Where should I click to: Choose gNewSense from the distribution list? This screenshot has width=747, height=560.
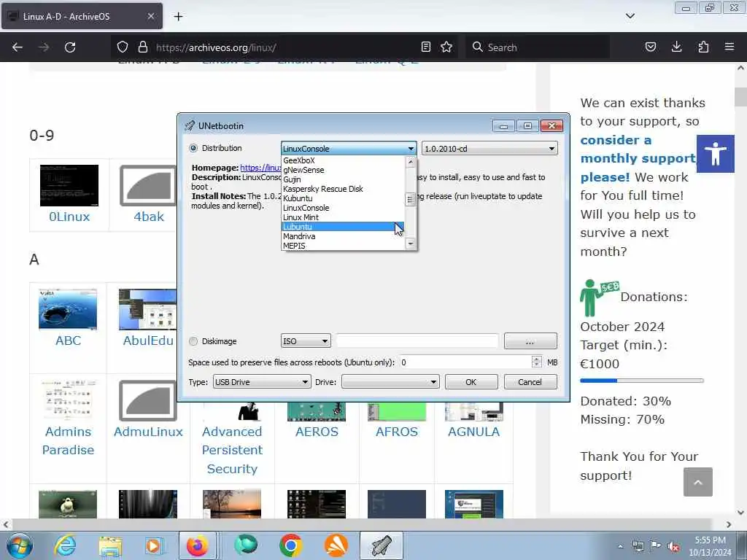click(343, 170)
